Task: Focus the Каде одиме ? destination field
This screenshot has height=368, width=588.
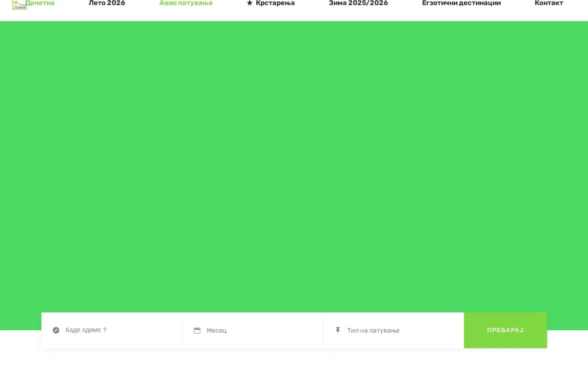Action: coord(112,330)
